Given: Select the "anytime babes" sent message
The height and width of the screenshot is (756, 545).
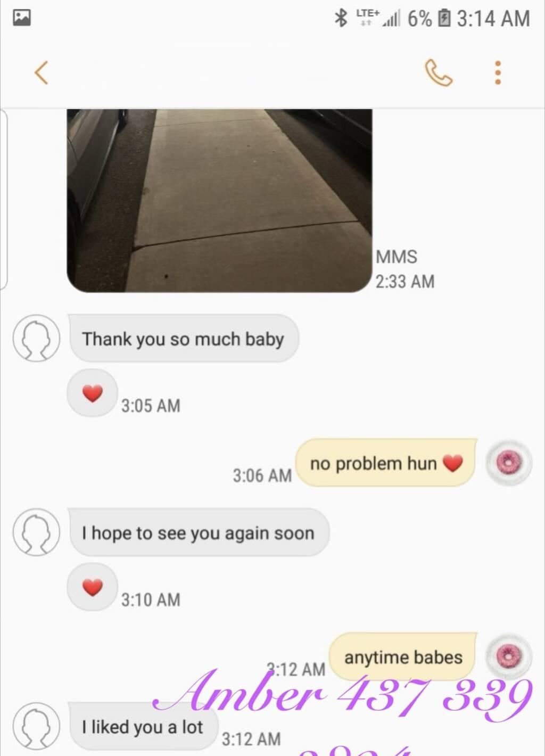Looking at the screenshot, I should click(x=403, y=657).
